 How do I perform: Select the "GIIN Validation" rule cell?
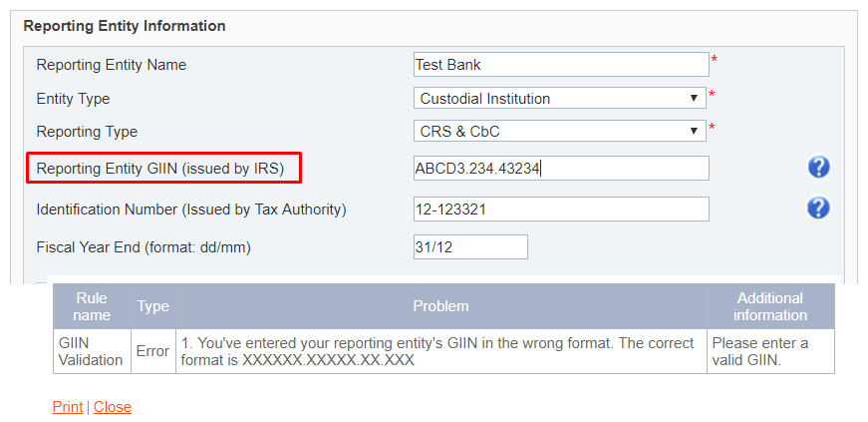point(92,351)
